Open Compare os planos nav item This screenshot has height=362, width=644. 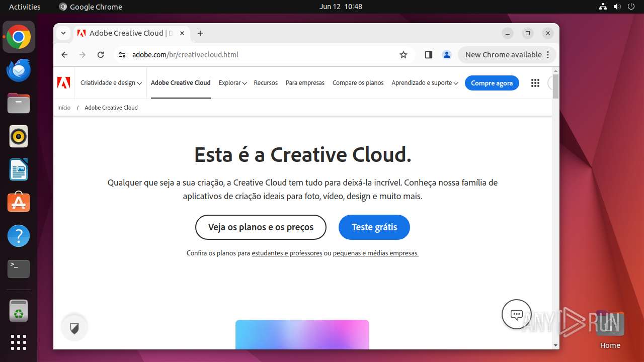(x=358, y=83)
